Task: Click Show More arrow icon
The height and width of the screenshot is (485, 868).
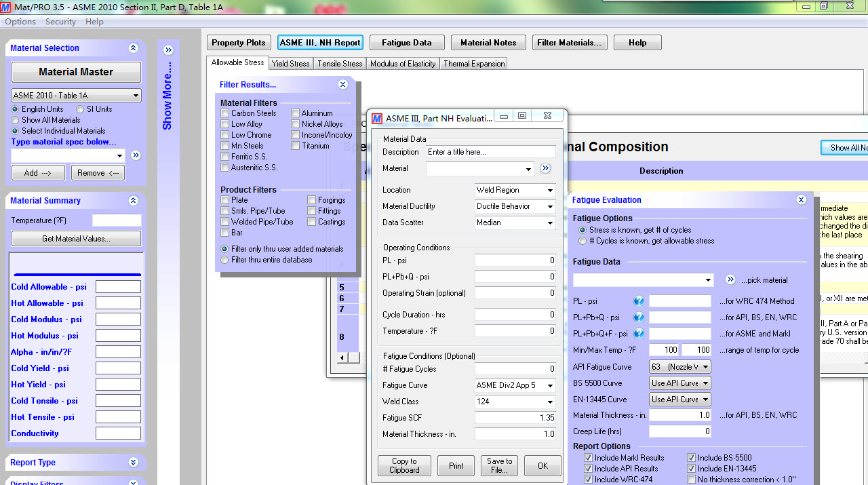Action: pyautogui.click(x=168, y=50)
